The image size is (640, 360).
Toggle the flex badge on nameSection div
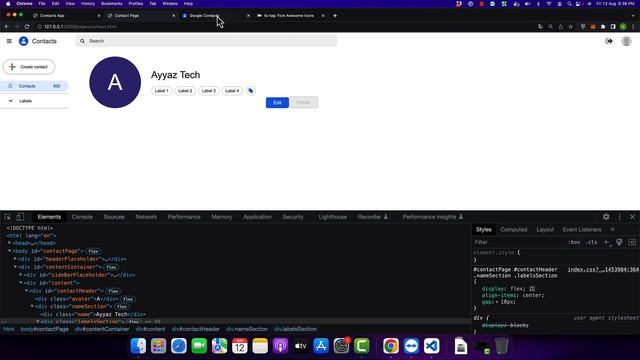[122, 307]
